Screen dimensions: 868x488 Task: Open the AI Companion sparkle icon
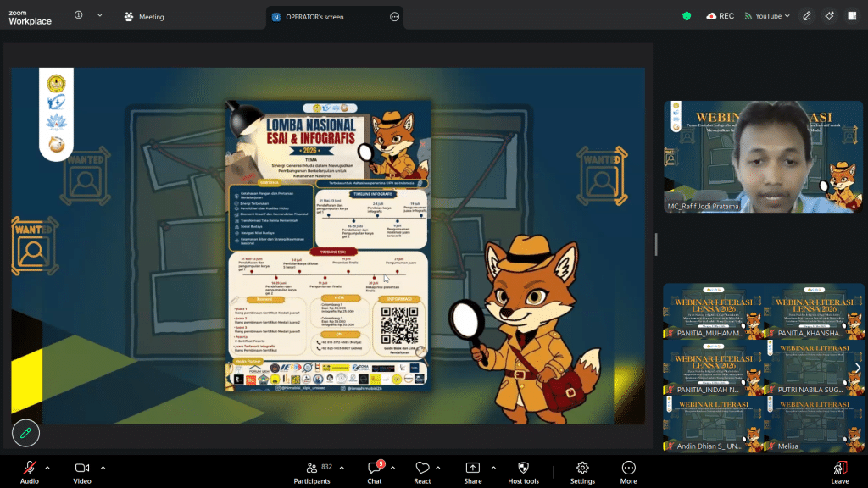[x=829, y=16]
